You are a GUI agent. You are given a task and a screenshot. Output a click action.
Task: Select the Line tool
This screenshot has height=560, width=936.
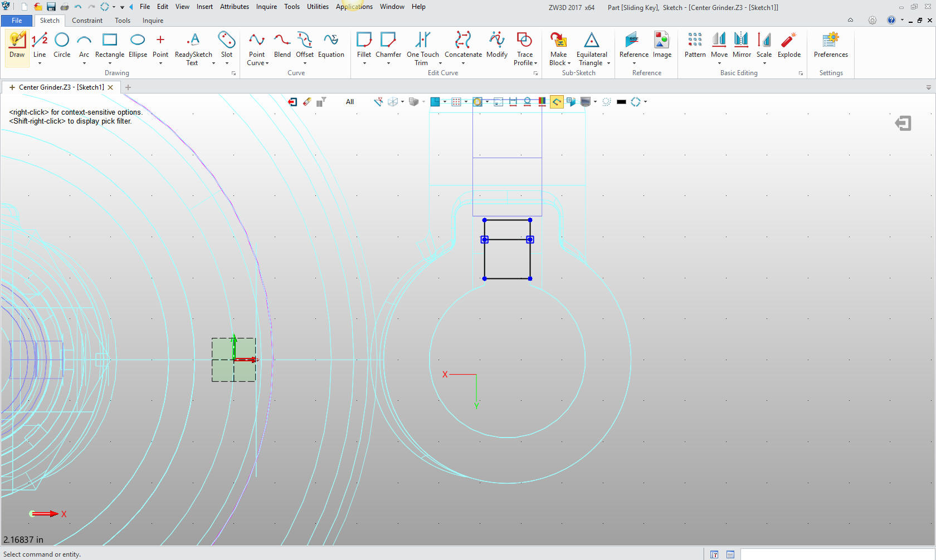click(x=40, y=45)
